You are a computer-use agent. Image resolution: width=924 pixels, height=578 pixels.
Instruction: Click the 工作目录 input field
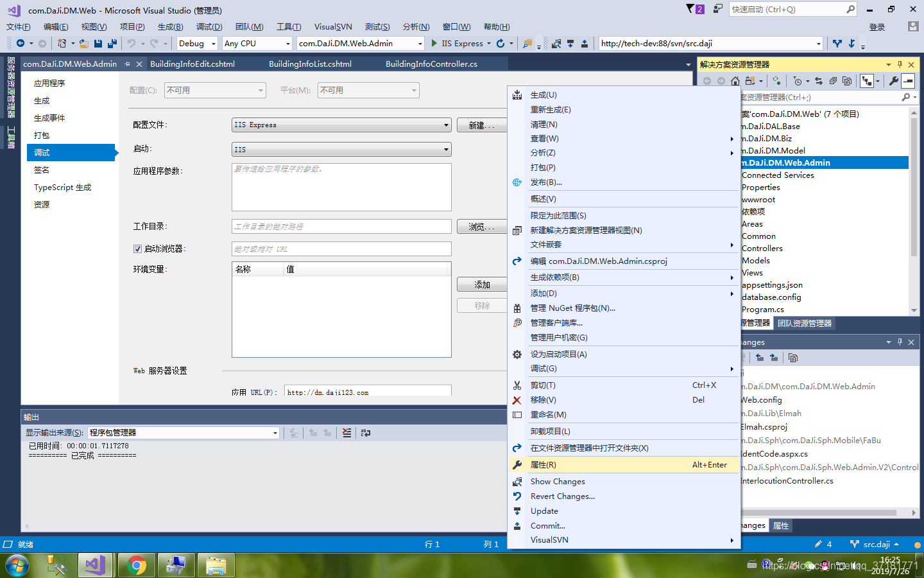click(x=341, y=227)
